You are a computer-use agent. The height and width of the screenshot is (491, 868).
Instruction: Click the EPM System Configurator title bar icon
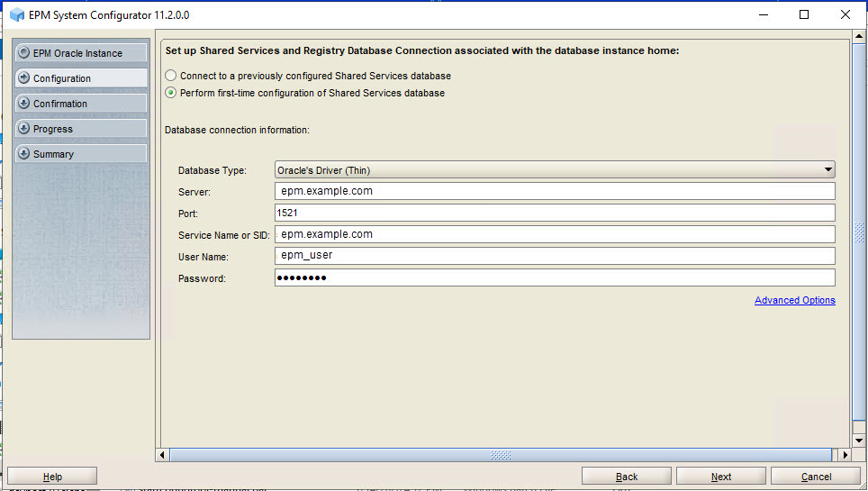17,15
